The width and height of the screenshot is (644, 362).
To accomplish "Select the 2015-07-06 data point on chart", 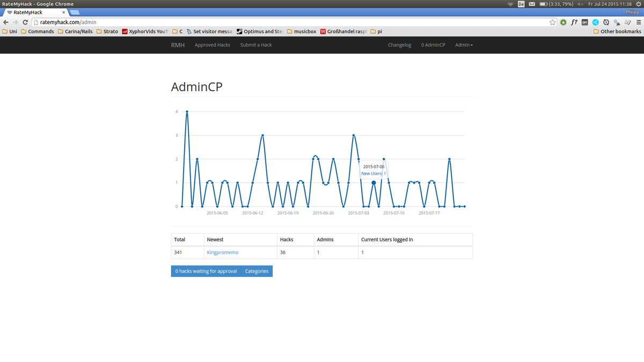I will tap(373, 182).
